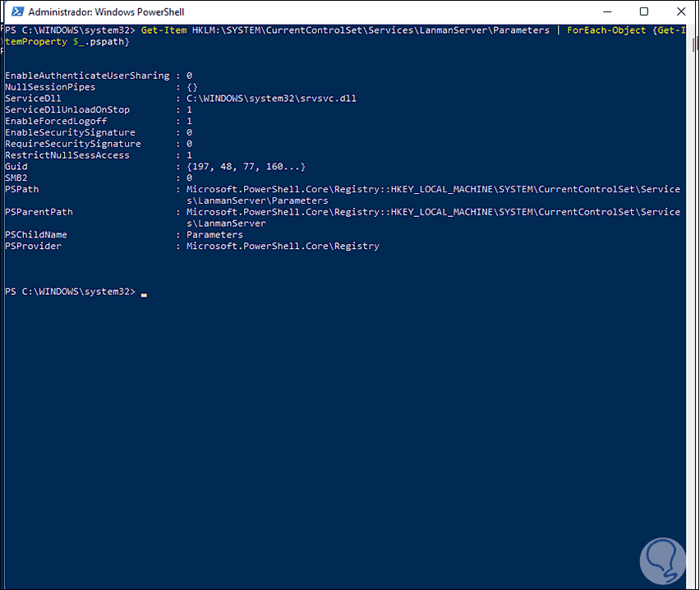Image resolution: width=700 pixels, height=590 pixels.
Task: Maximize the PowerShell window
Action: click(x=644, y=12)
